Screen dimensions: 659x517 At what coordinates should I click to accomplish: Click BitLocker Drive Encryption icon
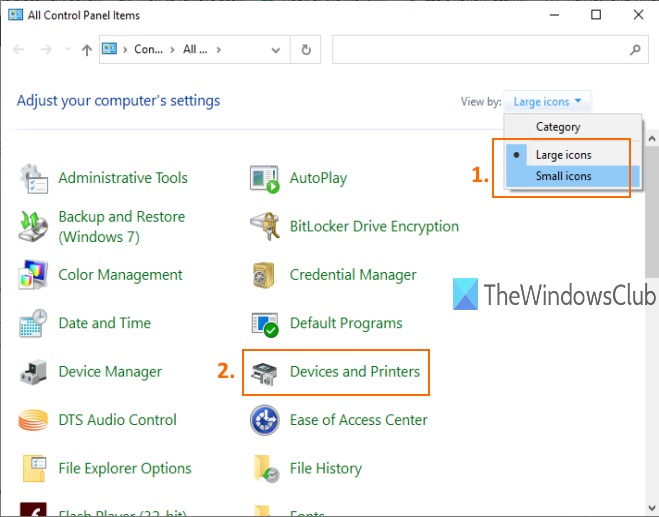tap(264, 227)
